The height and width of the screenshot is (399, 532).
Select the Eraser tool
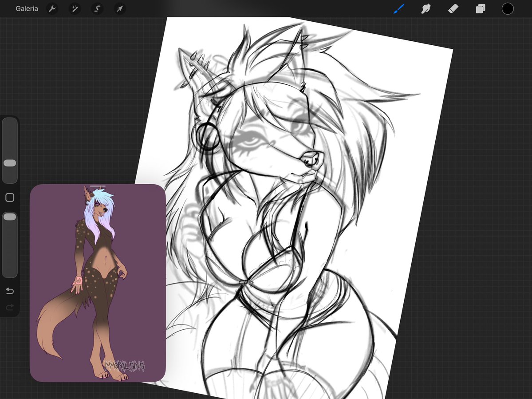coord(453,8)
